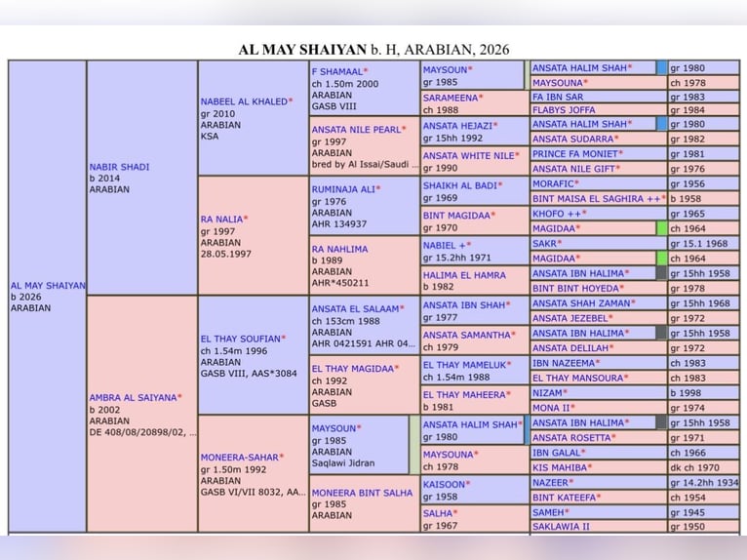Open the IBN GALAL link

click(557, 453)
